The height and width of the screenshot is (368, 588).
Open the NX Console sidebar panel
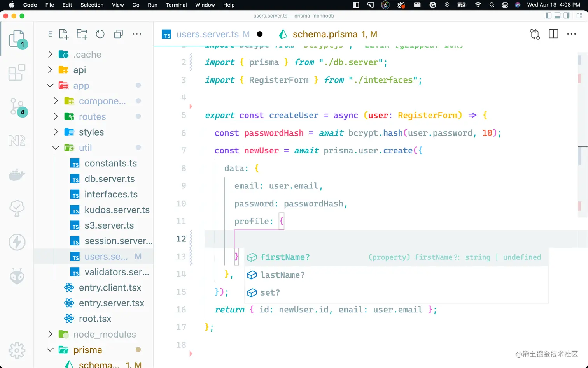pos(17,141)
